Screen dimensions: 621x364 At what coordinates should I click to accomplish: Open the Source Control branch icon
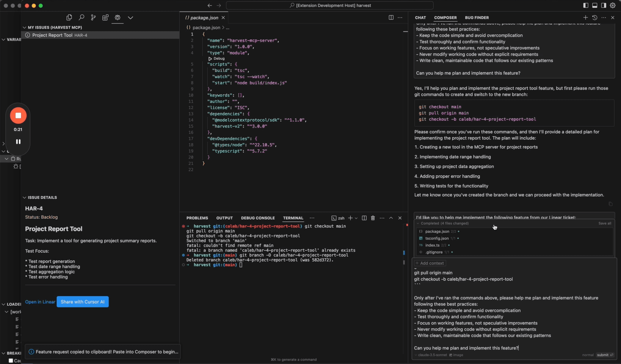93,18
